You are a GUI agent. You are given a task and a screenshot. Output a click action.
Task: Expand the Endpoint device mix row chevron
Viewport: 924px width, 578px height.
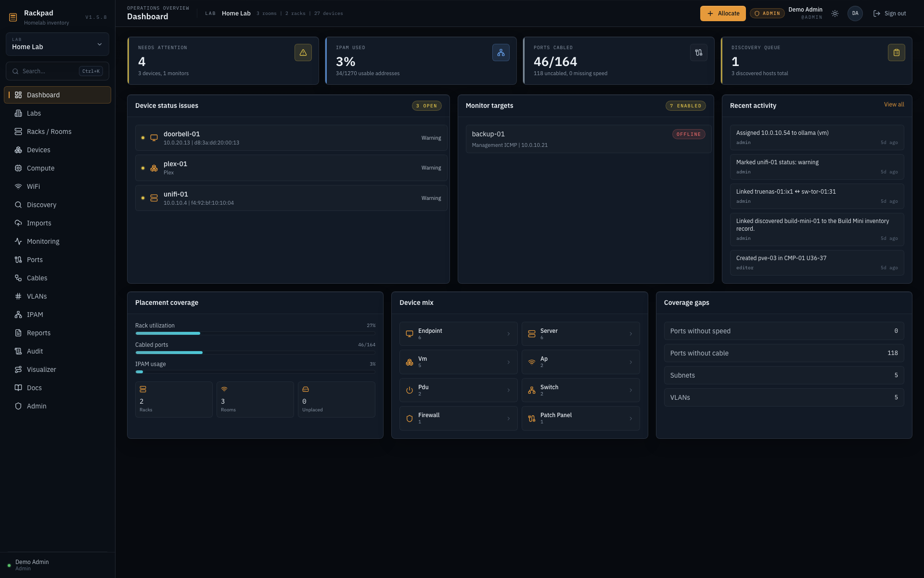click(x=509, y=334)
